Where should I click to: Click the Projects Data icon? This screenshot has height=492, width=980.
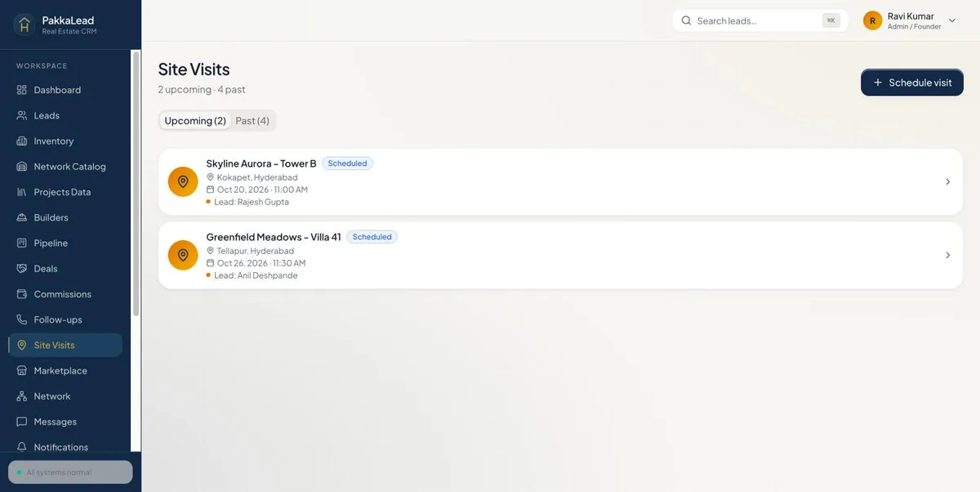pyautogui.click(x=22, y=192)
